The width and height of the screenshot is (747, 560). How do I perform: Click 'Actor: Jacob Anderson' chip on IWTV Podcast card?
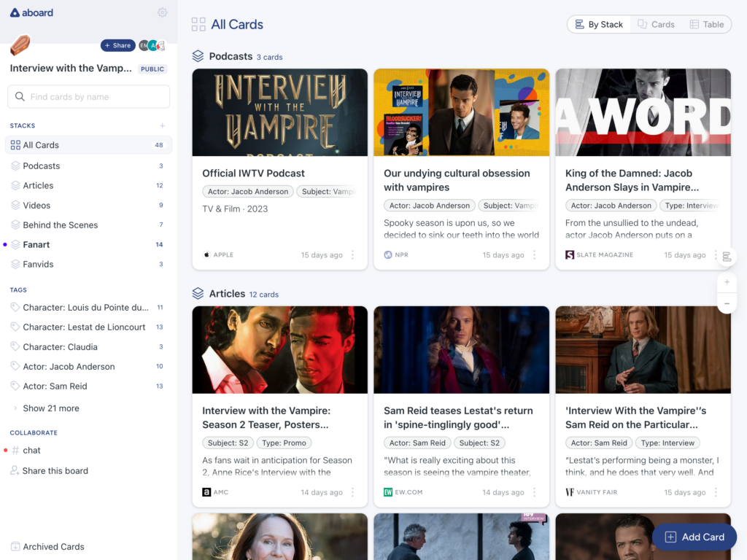248,192
